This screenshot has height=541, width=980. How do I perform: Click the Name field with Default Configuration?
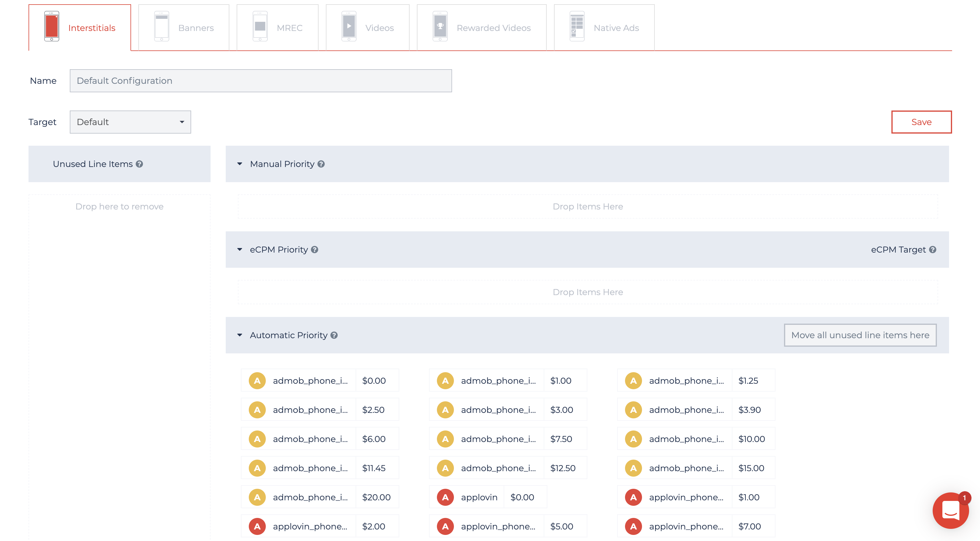click(x=261, y=81)
